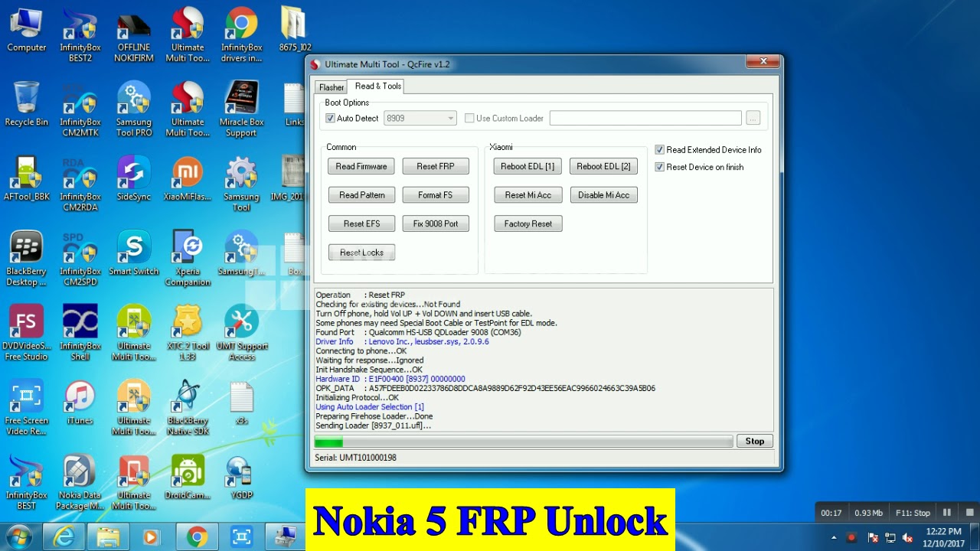Switch to the Flasher tab
Viewport: 980px width, 551px height.
(x=332, y=87)
